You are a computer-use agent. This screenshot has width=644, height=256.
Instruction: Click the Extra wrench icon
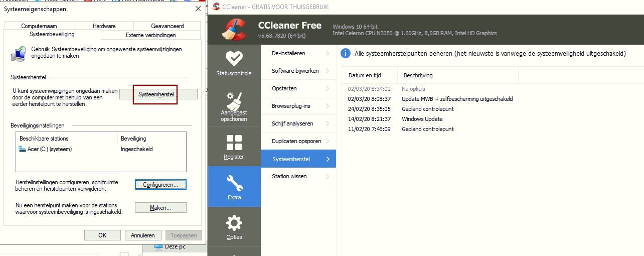[x=234, y=183]
